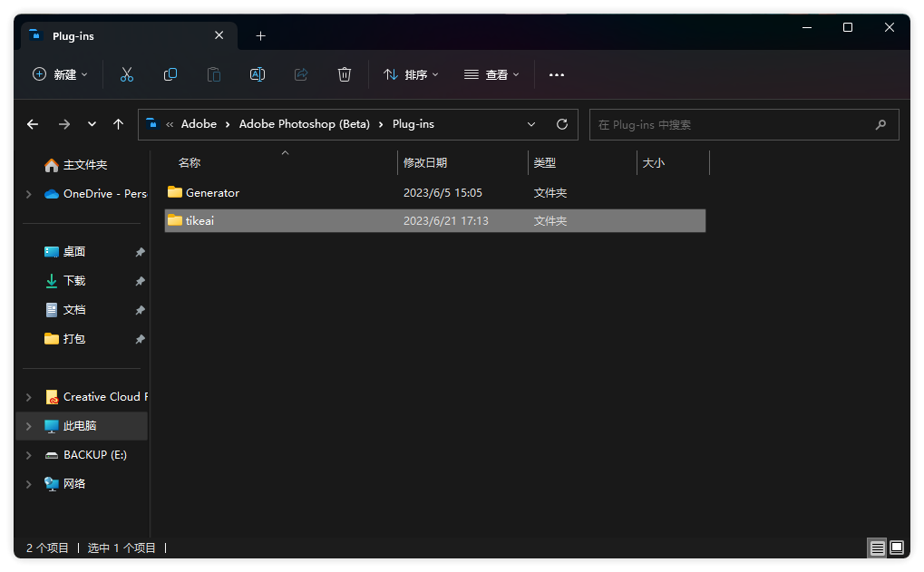The width and height of the screenshot is (924, 572).
Task: Expand Creative Cloud Files node
Action: pos(28,397)
